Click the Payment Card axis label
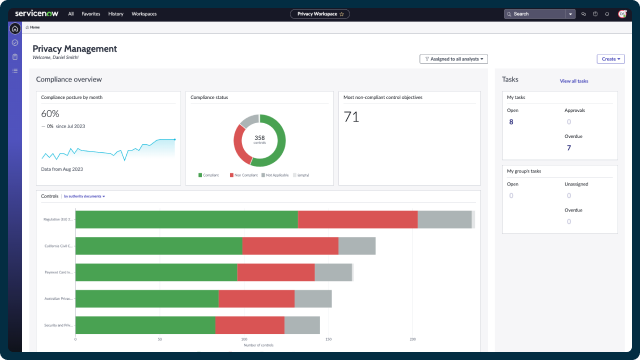Viewport: 640px width, 360px height. coord(59,272)
